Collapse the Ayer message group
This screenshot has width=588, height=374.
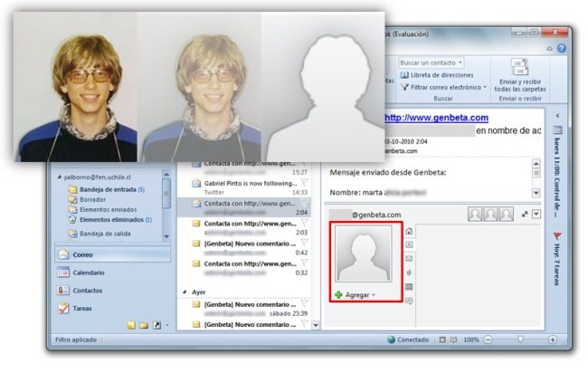coord(185,292)
